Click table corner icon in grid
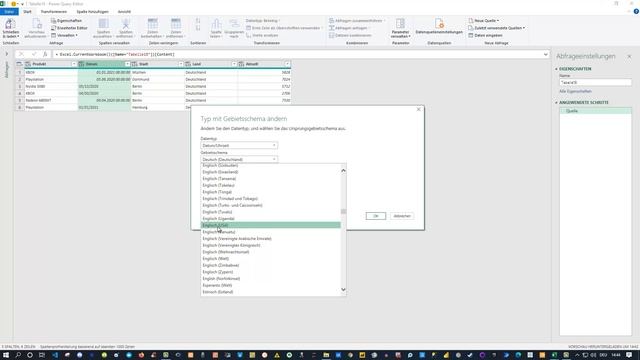 19,64
